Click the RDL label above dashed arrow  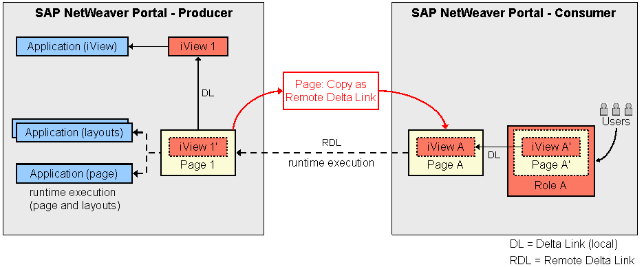point(332,143)
